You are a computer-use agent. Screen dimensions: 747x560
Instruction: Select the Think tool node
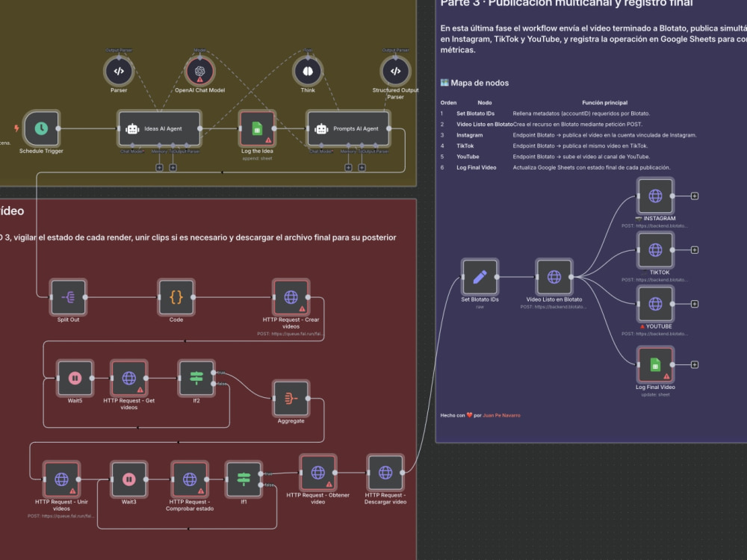point(308,71)
